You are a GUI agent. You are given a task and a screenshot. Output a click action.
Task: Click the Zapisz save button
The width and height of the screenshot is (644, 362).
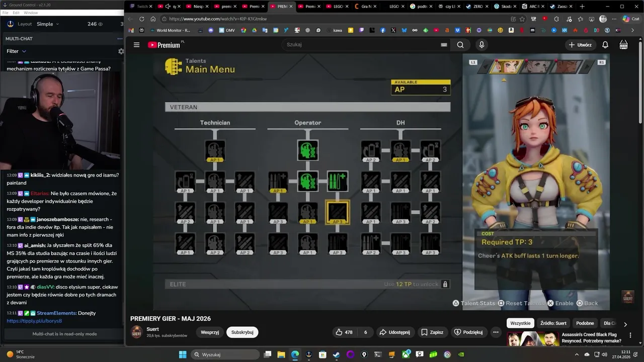point(432,332)
